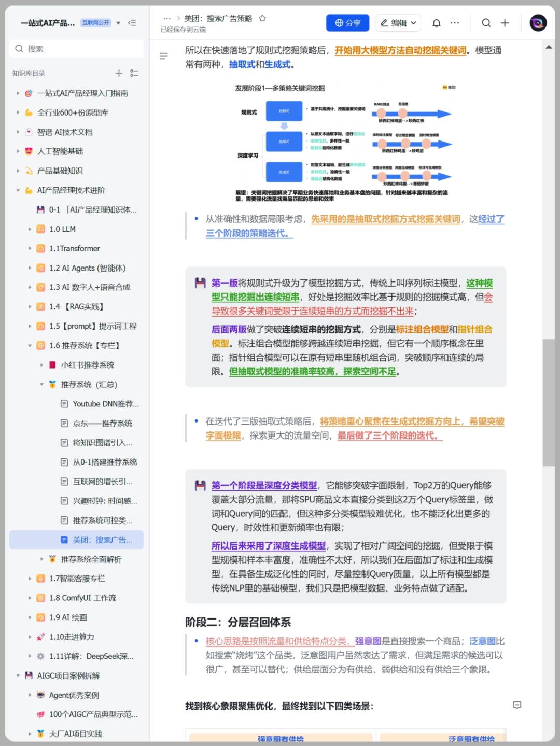Open the 互联网的增长引 document

click(102, 482)
